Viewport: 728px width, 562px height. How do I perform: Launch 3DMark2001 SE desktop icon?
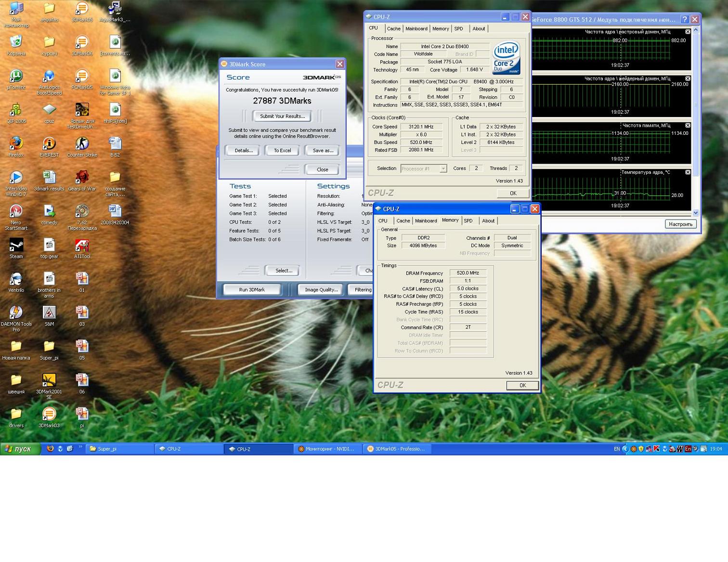(49, 386)
